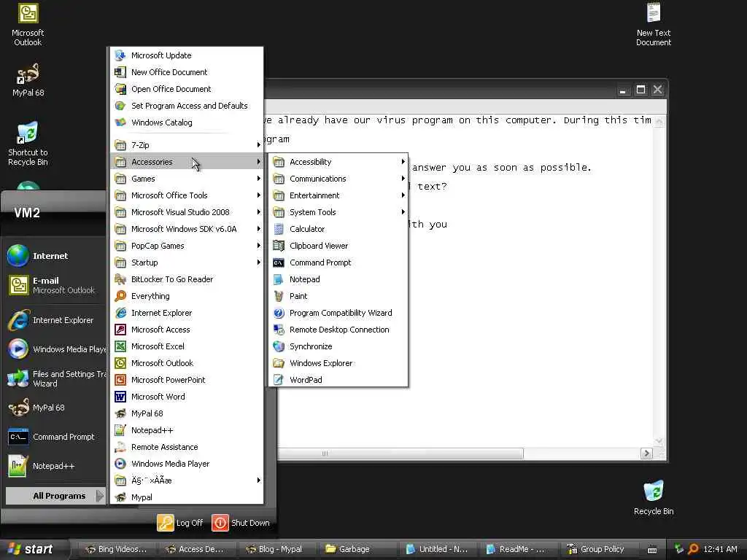Open Command Prompt in Accessories submenu
Viewport: 747px width, 560px height.
pyautogui.click(x=338, y=262)
